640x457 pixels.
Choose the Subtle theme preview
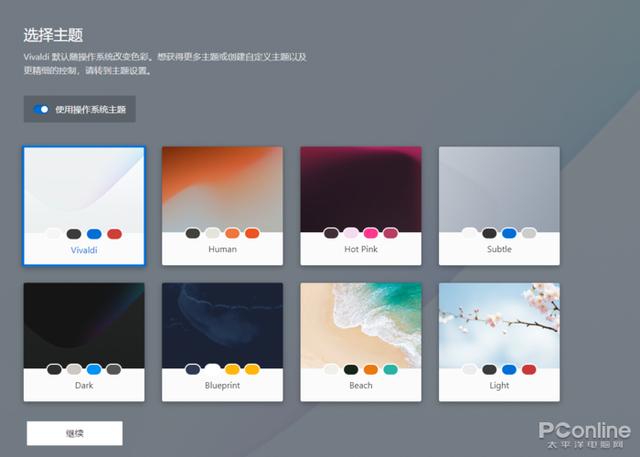coord(499,189)
